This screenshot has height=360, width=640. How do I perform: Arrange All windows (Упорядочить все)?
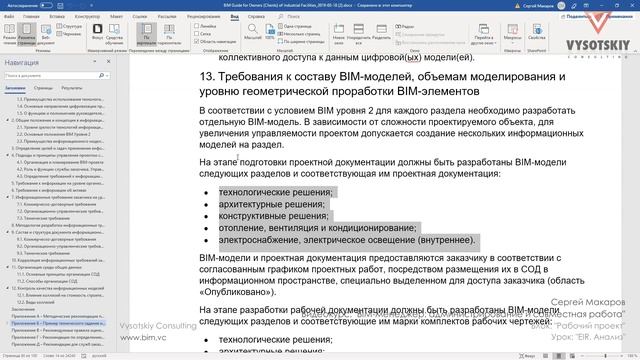click(x=358, y=34)
